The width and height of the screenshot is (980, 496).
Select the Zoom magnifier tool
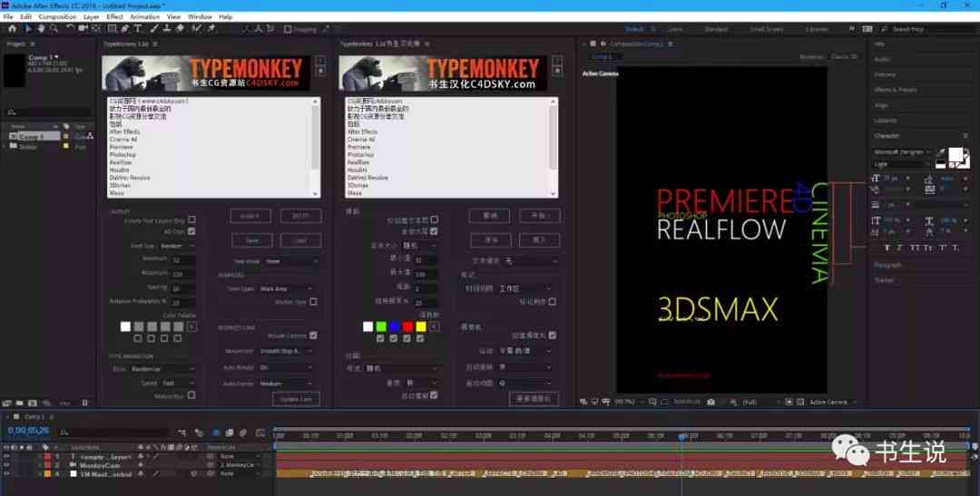tap(54, 29)
